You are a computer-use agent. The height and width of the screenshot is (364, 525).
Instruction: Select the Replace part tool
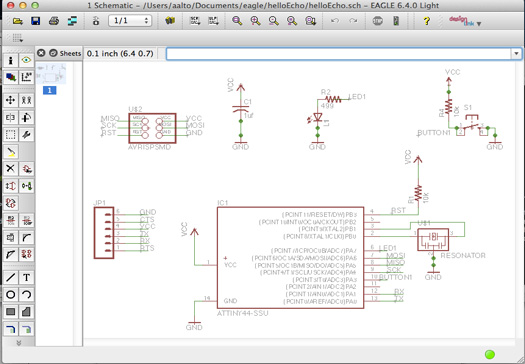[x=26, y=186]
